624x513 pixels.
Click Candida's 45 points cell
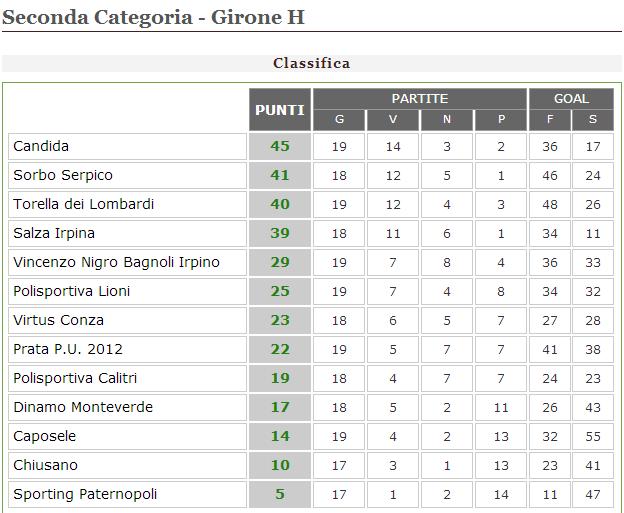(x=280, y=147)
